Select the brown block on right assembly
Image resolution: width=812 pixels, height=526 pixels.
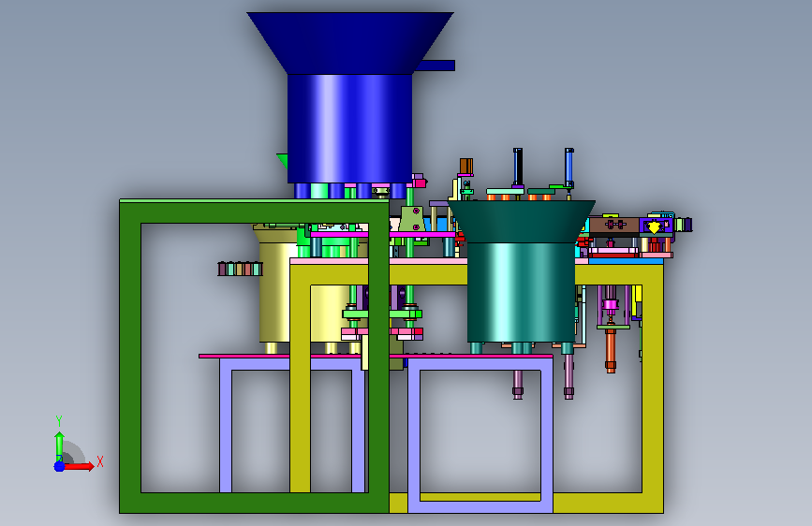click(614, 226)
